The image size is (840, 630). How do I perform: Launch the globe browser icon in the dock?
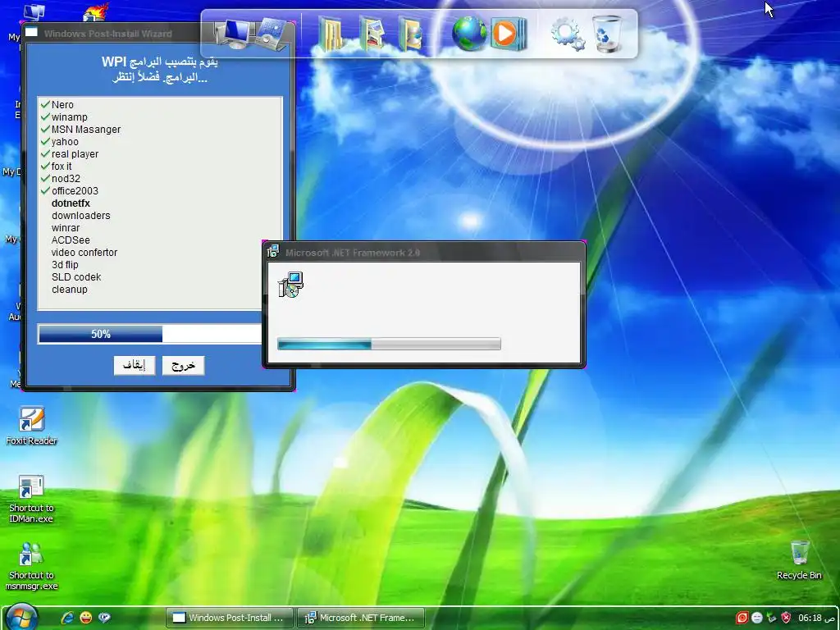469,34
